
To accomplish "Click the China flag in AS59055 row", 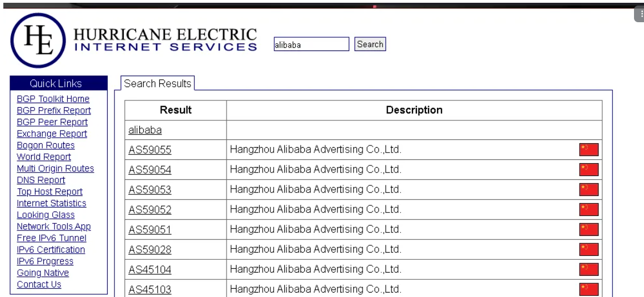I will tap(588, 149).
